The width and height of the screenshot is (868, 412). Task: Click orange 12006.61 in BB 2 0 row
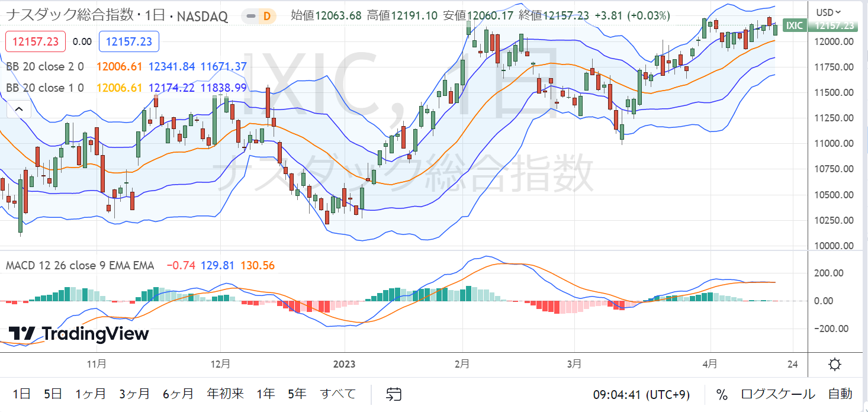119,67
